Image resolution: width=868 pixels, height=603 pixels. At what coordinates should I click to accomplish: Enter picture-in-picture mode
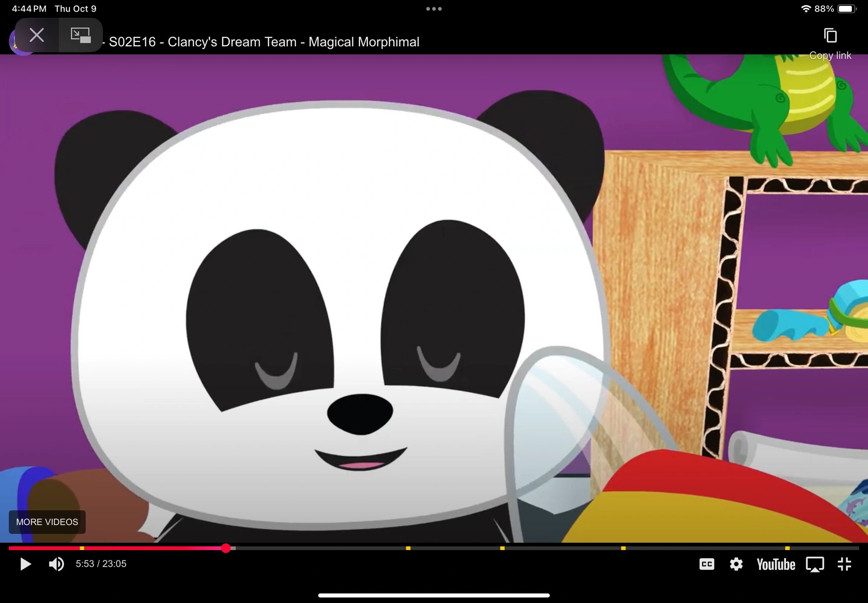click(81, 35)
